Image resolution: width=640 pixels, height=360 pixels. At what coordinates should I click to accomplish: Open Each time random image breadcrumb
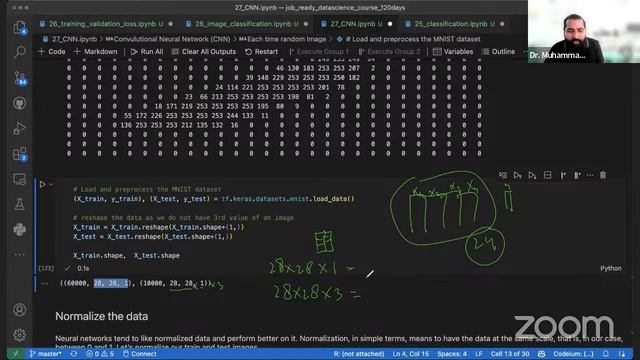(x=282, y=39)
